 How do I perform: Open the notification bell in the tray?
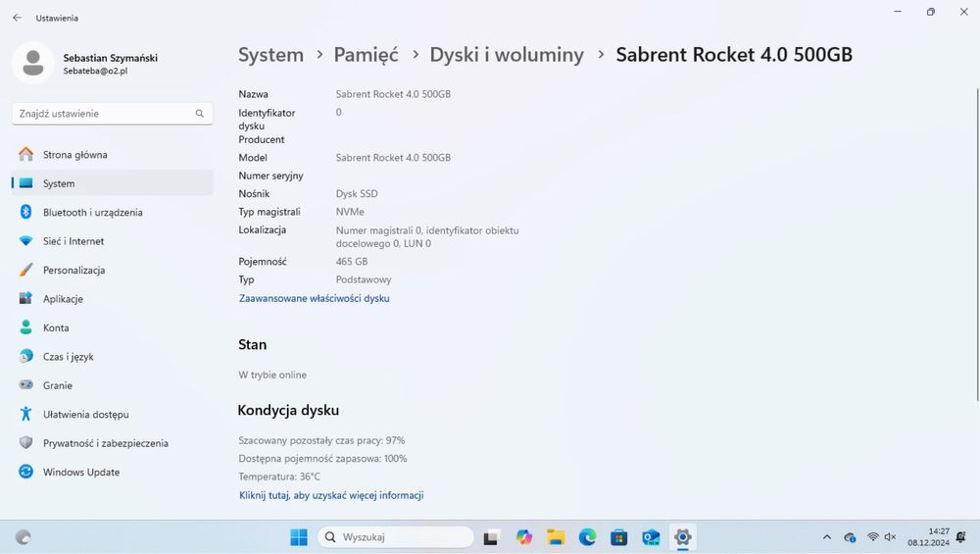tap(961, 536)
